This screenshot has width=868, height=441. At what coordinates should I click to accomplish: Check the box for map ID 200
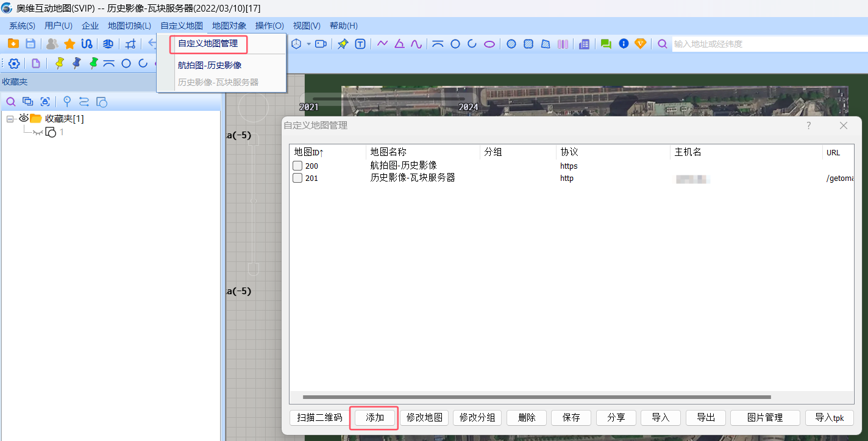[x=297, y=166]
